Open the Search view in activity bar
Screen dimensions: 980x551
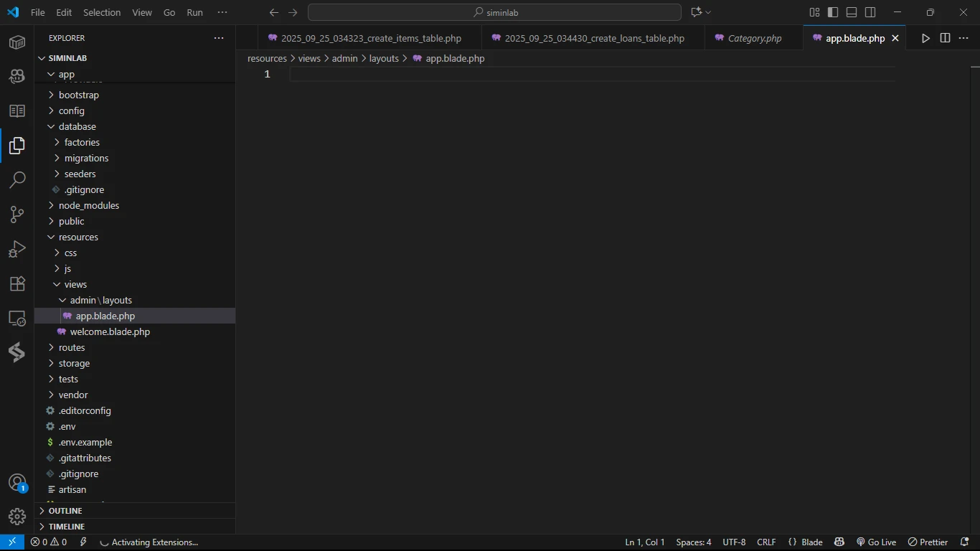click(17, 180)
